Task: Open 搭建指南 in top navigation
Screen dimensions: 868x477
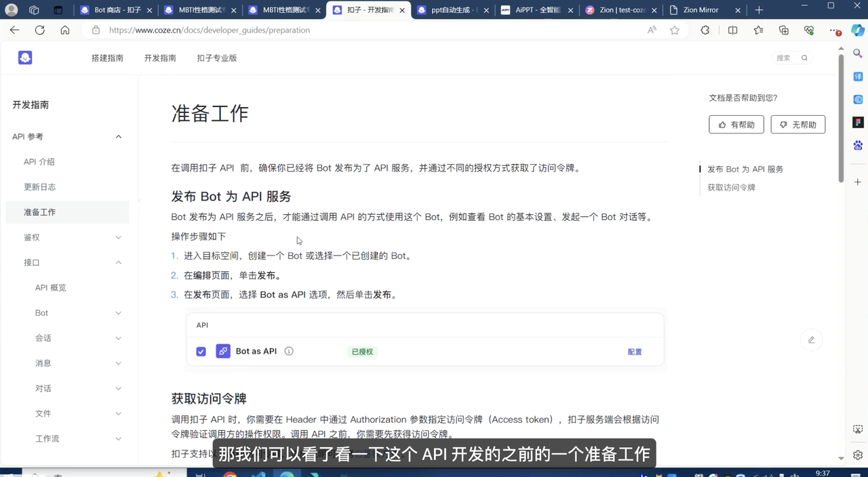Action: 107,58
